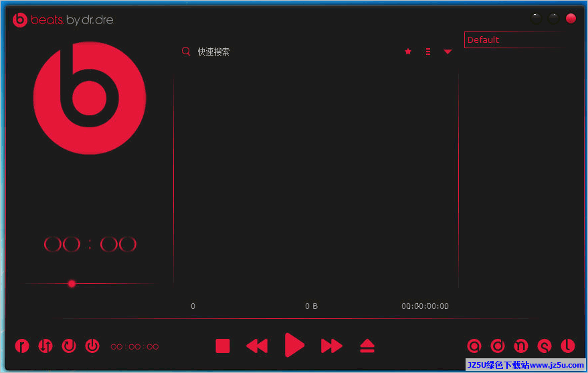Click the star favorites icon
Image resolution: width=588 pixels, height=373 pixels.
408,52
